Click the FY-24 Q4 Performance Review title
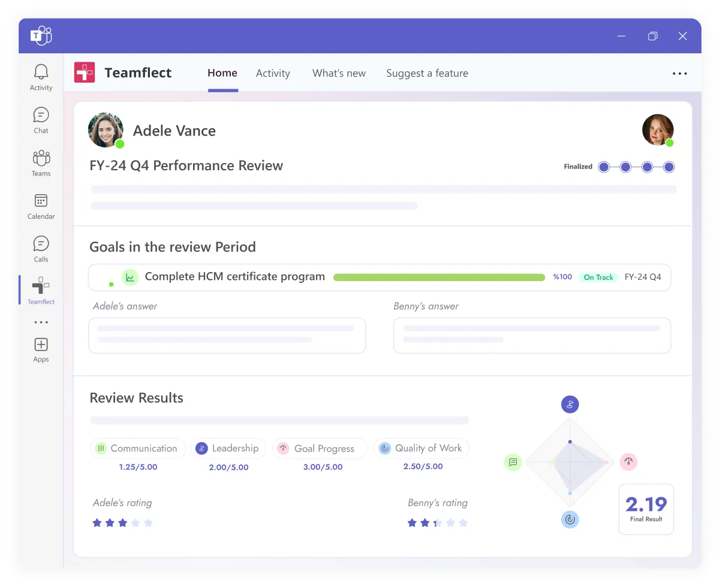 click(186, 165)
